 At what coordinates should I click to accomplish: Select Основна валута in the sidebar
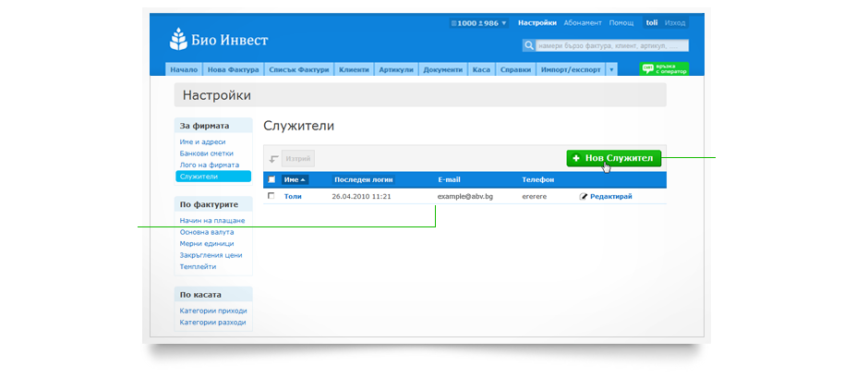click(x=207, y=232)
